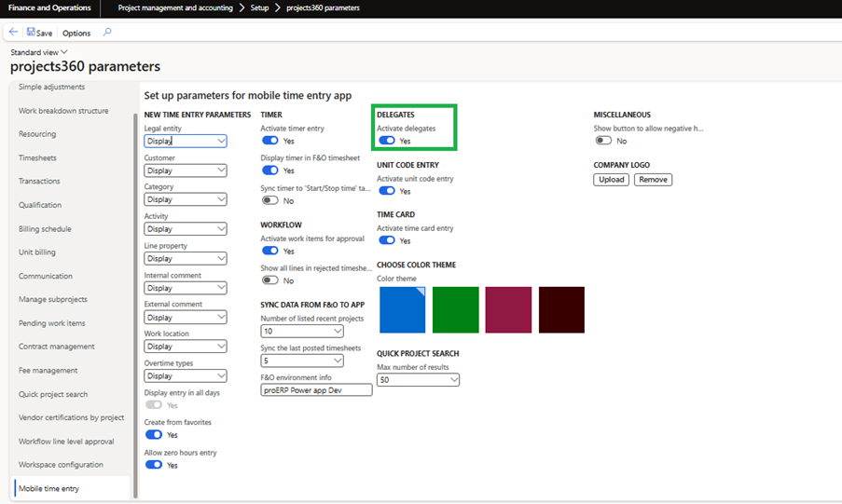Select the Pending work items tab
Screen dimensions: 842x504
[x=51, y=323]
